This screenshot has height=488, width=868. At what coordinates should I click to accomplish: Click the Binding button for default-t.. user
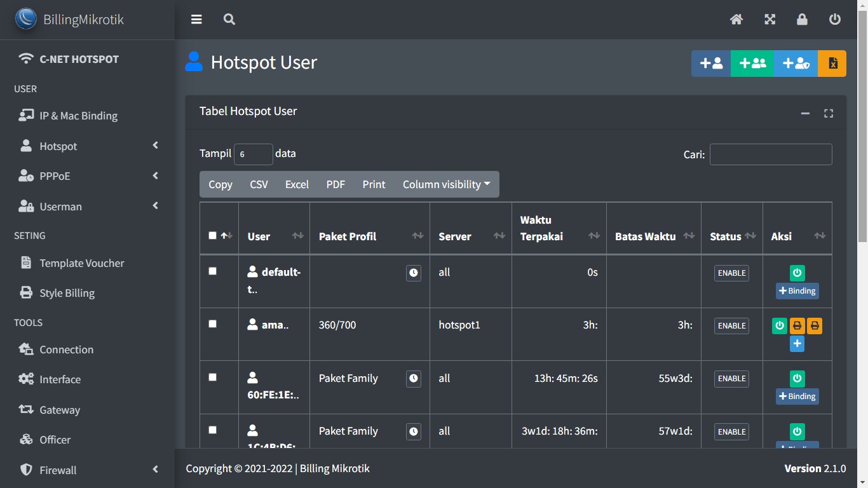[797, 291]
